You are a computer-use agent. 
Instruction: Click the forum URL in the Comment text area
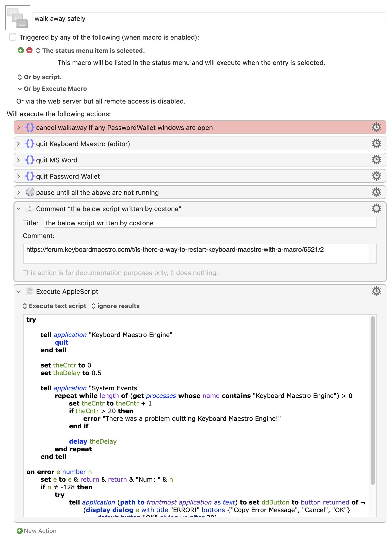coord(175,249)
